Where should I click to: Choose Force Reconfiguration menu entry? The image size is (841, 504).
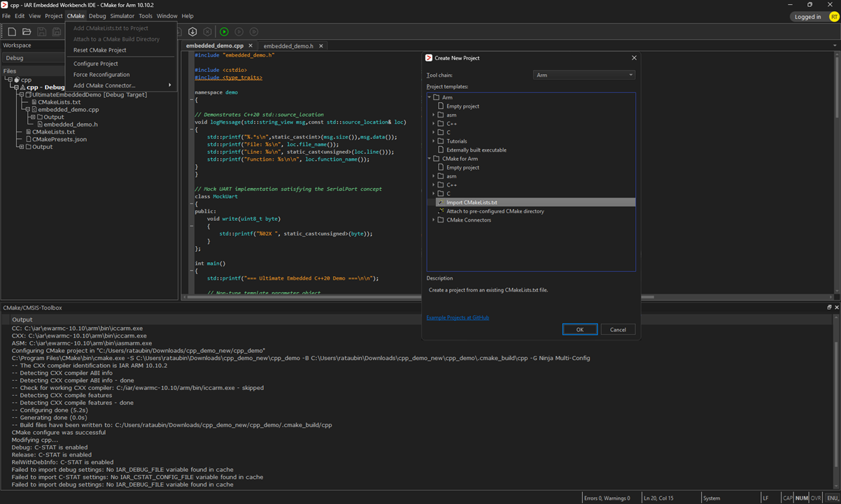click(121, 75)
